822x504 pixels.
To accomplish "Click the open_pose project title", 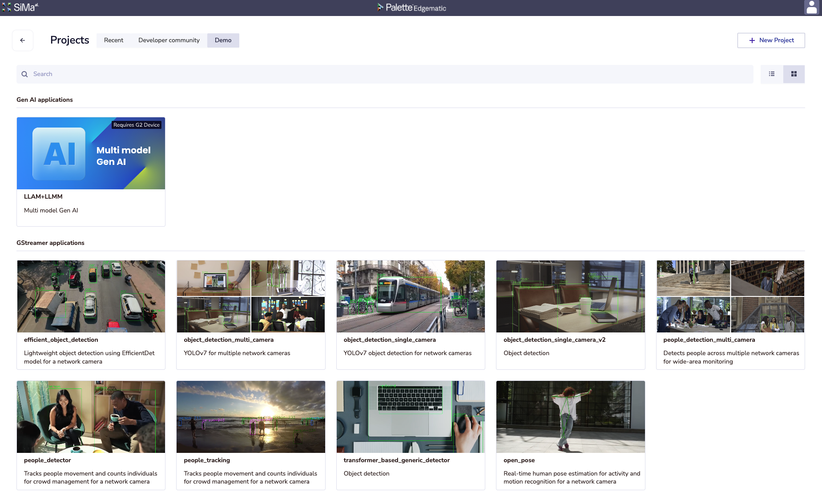I will click(519, 460).
